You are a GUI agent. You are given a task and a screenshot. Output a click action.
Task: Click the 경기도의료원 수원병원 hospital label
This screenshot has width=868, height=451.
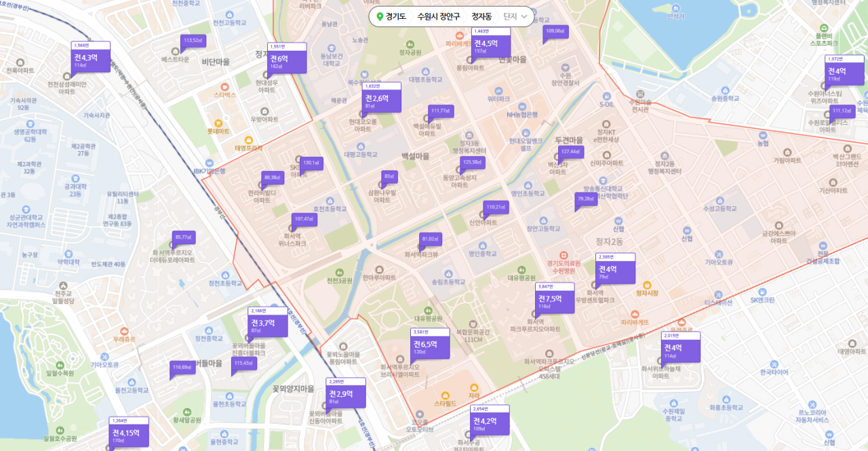tap(564, 267)
